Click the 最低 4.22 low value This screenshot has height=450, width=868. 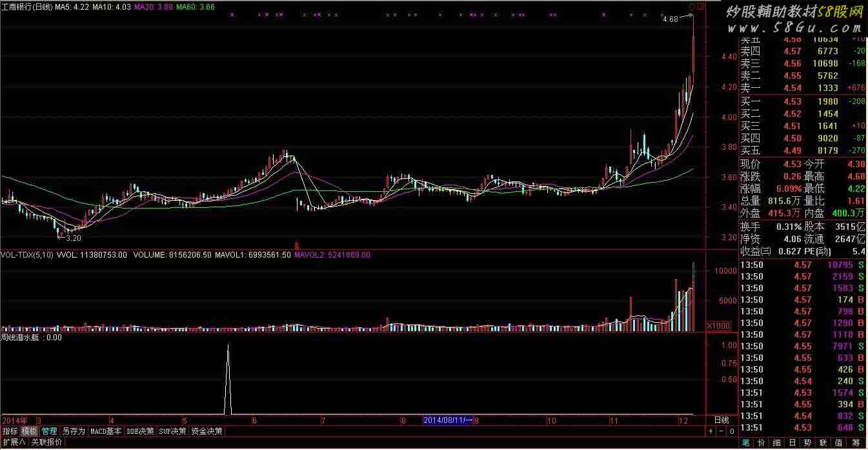(855, 189)
